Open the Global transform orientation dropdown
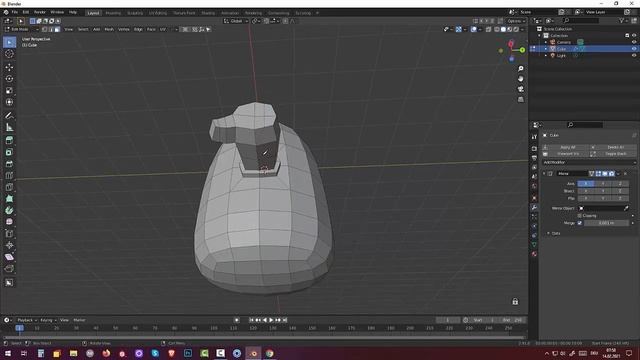Viewport: 640px width, 360px height. [x=236, y=21]
